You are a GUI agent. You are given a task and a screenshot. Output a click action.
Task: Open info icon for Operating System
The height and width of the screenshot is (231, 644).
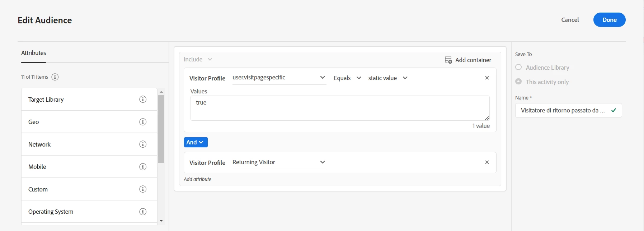point(143,212)
